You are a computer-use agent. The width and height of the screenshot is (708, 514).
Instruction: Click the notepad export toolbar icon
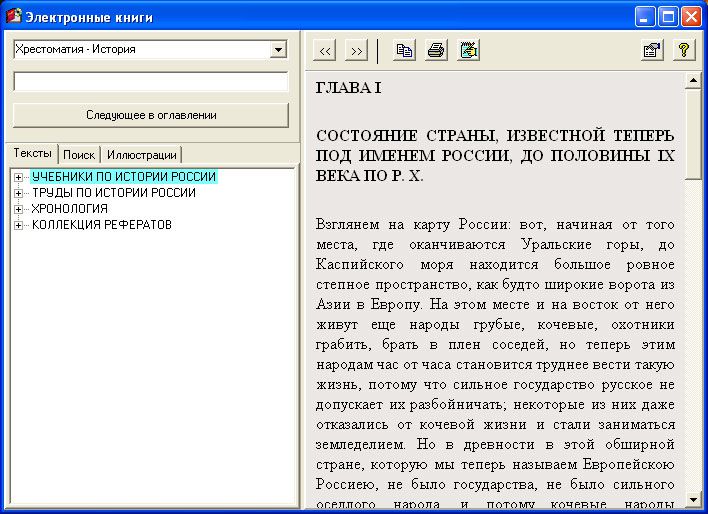point(468,50)
